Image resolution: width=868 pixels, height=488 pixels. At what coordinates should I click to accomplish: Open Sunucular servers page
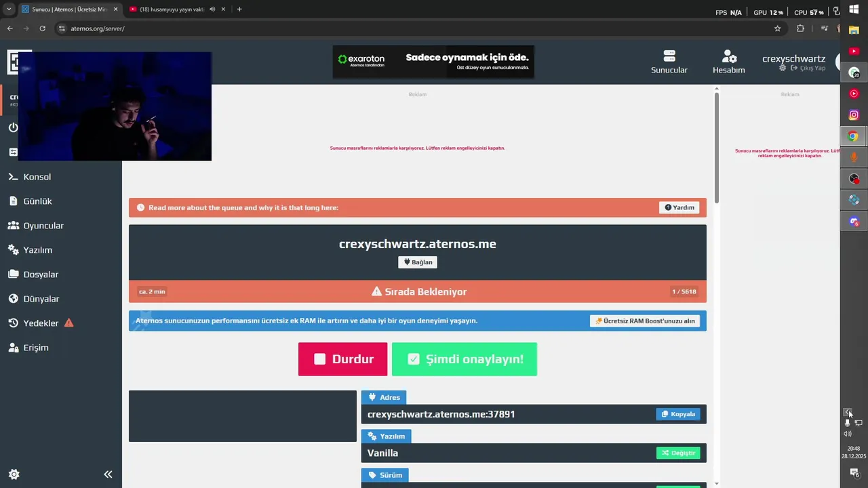(x=669, y=62)
